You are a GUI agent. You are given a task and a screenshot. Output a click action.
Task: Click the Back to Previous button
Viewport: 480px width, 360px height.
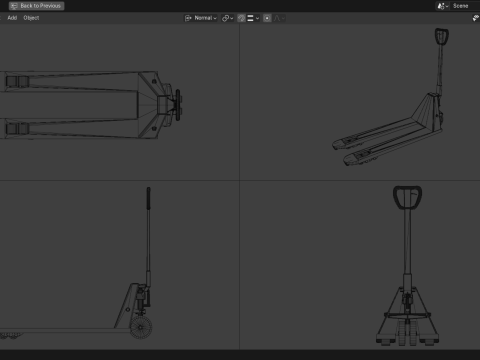click(37, 6)
